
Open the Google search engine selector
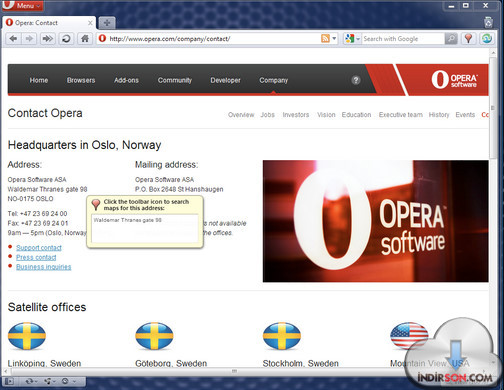tap(352, 39)
